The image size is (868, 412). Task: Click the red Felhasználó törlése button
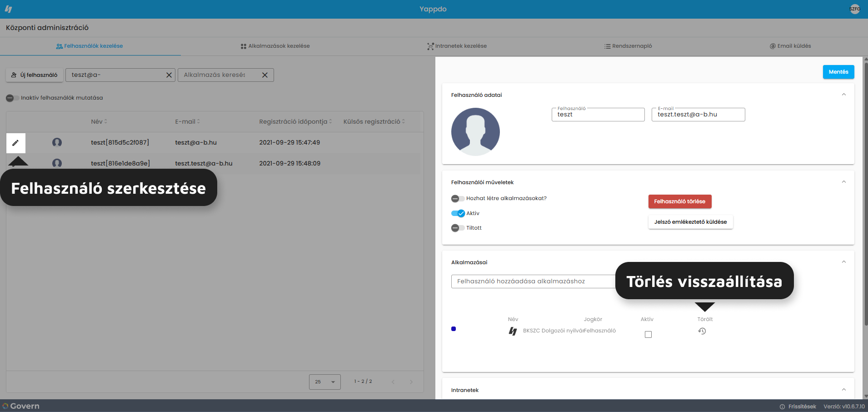pyautogui.click(x=680, y=201)
